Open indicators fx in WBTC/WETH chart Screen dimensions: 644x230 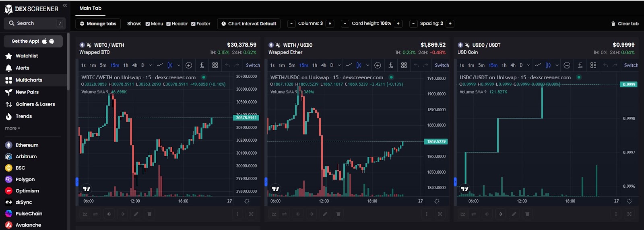point(202,65)
